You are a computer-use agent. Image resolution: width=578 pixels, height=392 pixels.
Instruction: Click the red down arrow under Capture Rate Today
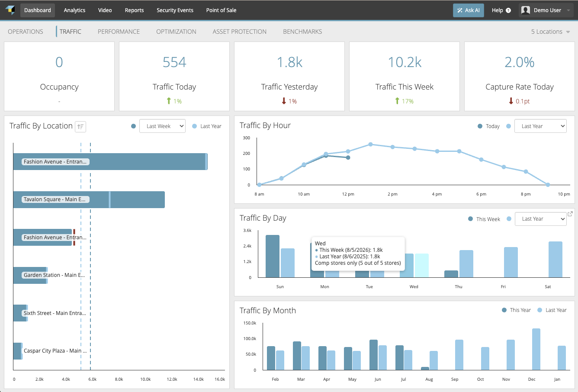[511, 101]
